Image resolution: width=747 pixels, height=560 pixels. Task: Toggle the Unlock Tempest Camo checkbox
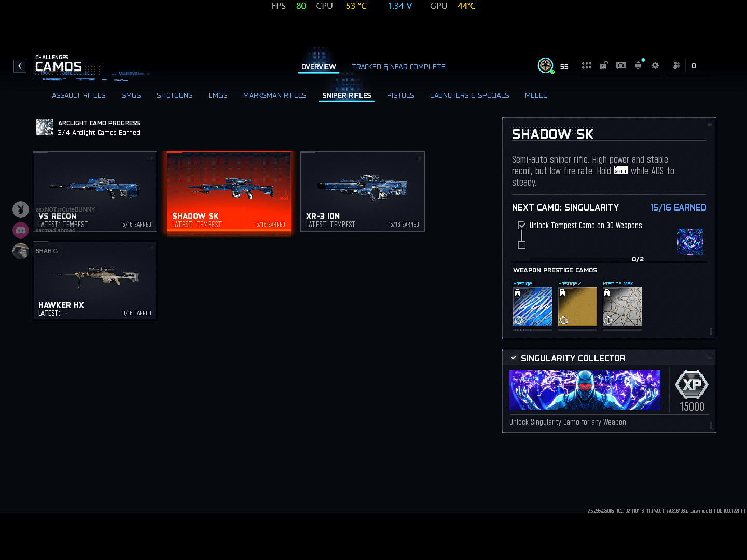pyautogui.click(x=522, y=226)
